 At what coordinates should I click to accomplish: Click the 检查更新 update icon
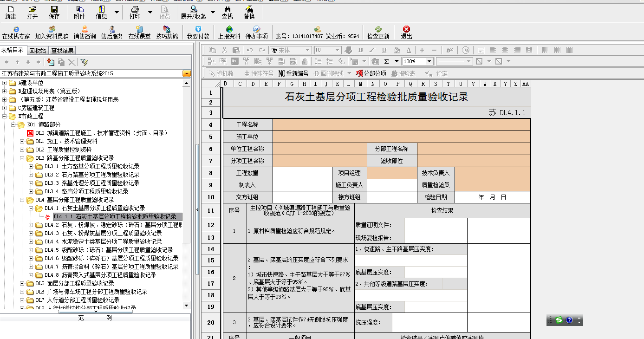[378, 32]
